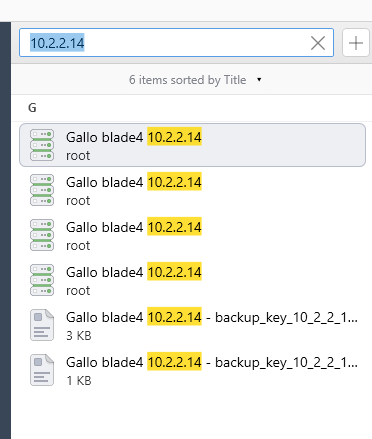Click the dark sidebar strip on the left

click(x=5, y=230)
